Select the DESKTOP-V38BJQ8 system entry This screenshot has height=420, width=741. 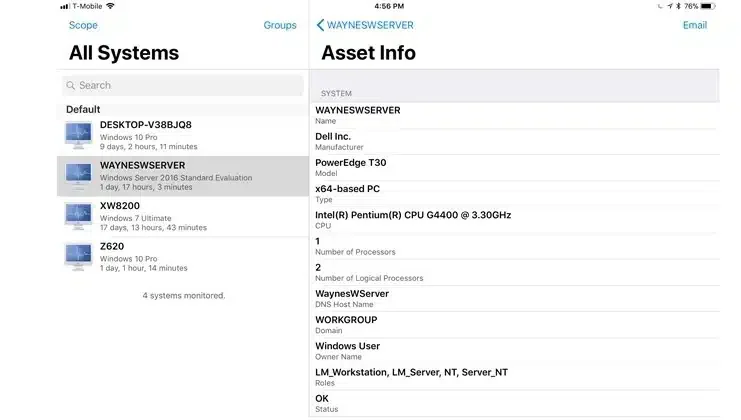click(x=183, y=136)
